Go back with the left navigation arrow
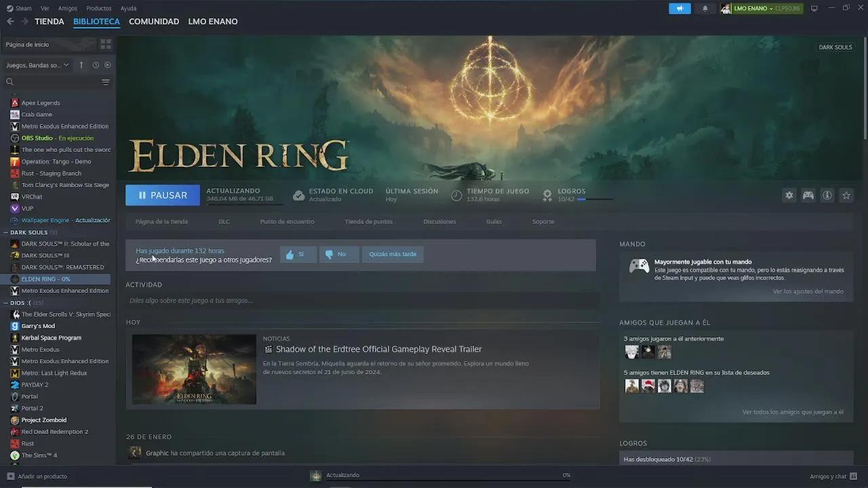The width and height of the screenshot is (868, 488). 10,22
